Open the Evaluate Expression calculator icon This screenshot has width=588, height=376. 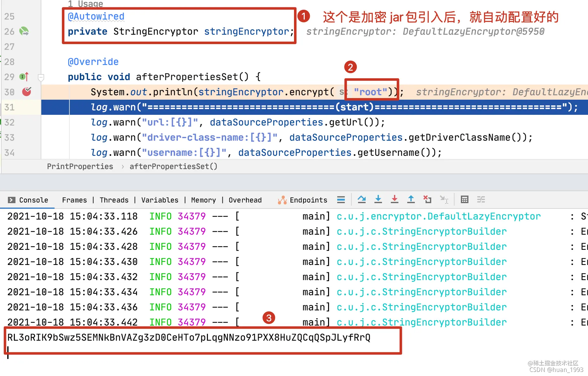click(464, 199)
